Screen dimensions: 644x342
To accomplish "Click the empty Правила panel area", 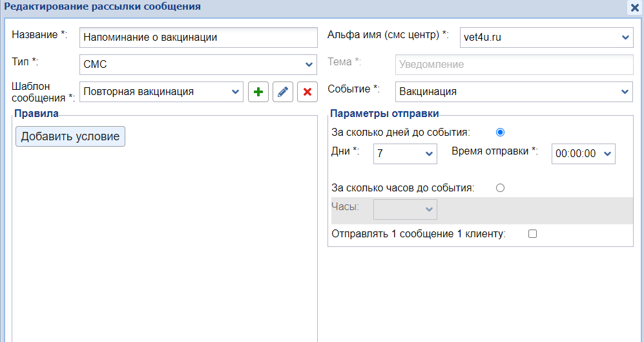I will (x=165, y=246).
